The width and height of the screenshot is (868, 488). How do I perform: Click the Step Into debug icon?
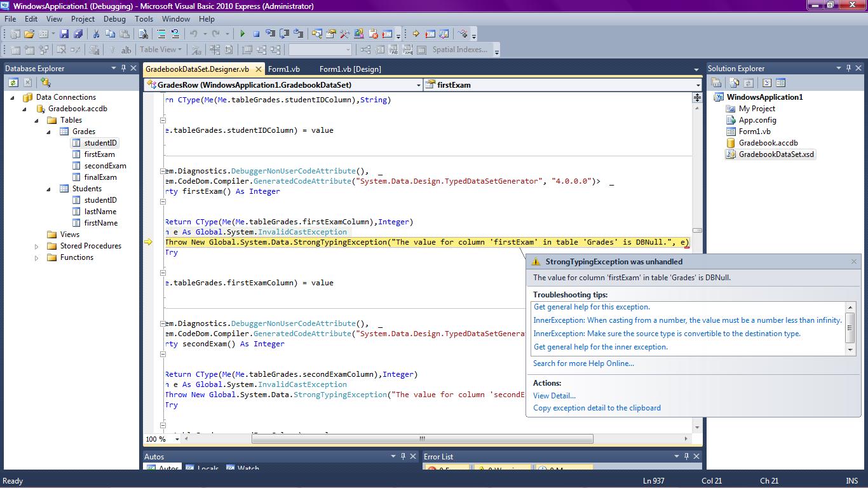click(271, 34)
